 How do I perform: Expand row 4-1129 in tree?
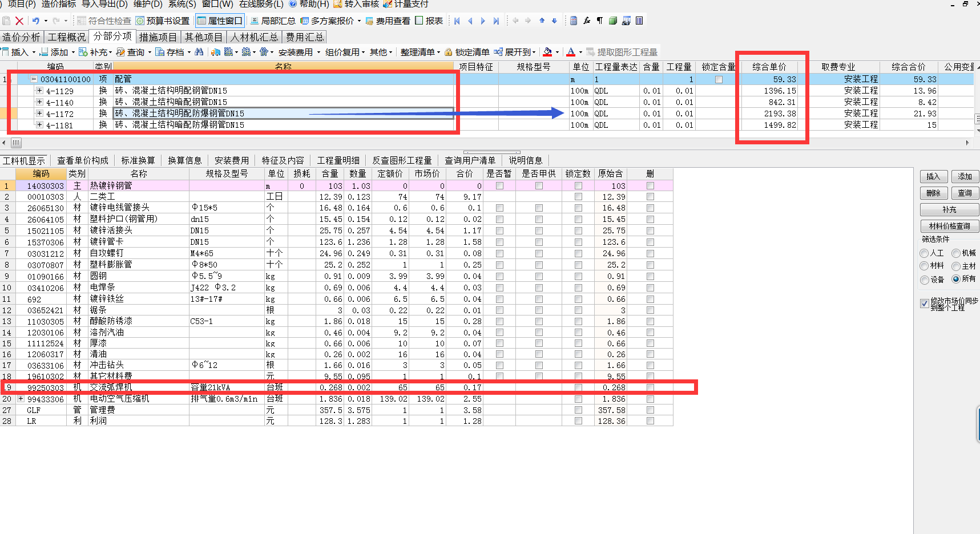39,91
